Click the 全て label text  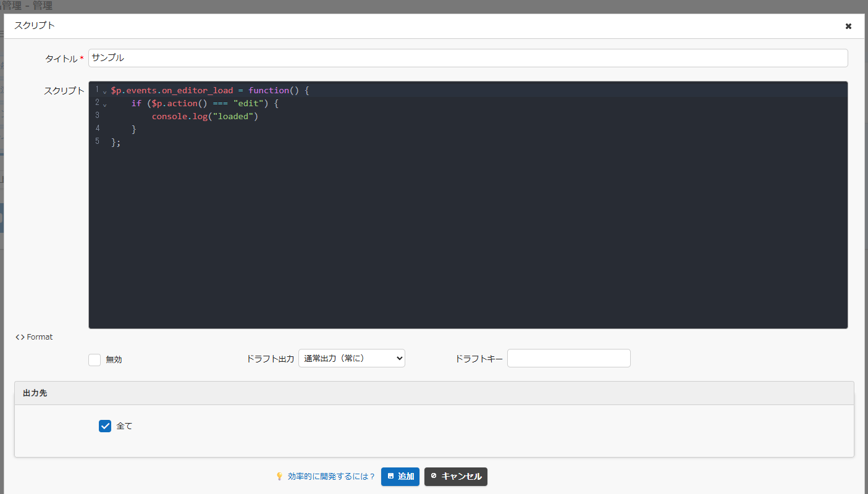124,426
